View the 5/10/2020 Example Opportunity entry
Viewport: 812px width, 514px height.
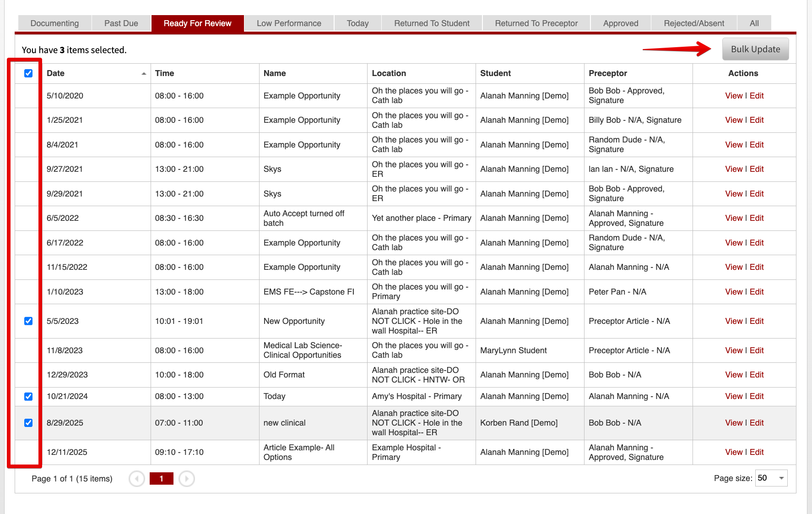(734, 96)
